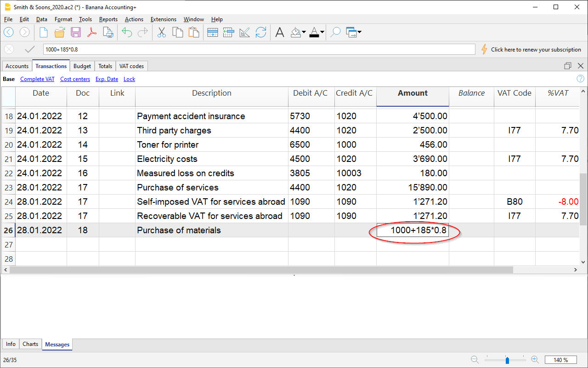This screenshot has height=368, width=588.
Task: Open the Reports menu
Action: point(108,19)
